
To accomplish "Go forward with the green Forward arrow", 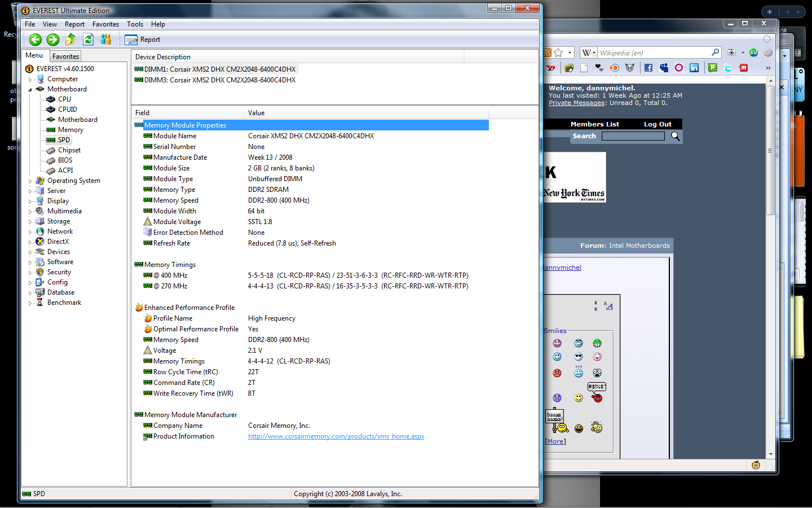I will point(53,40).
